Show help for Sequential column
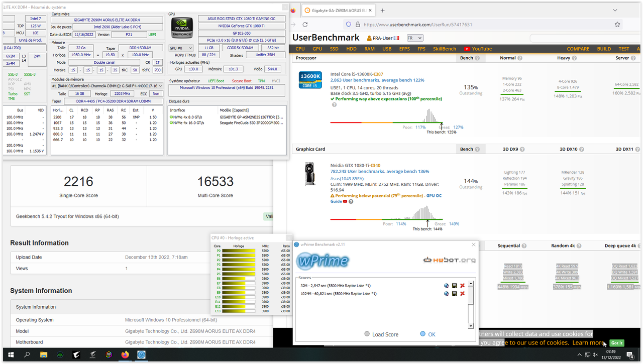This screenshot has width=643, height=364. (x=524, y=246)
